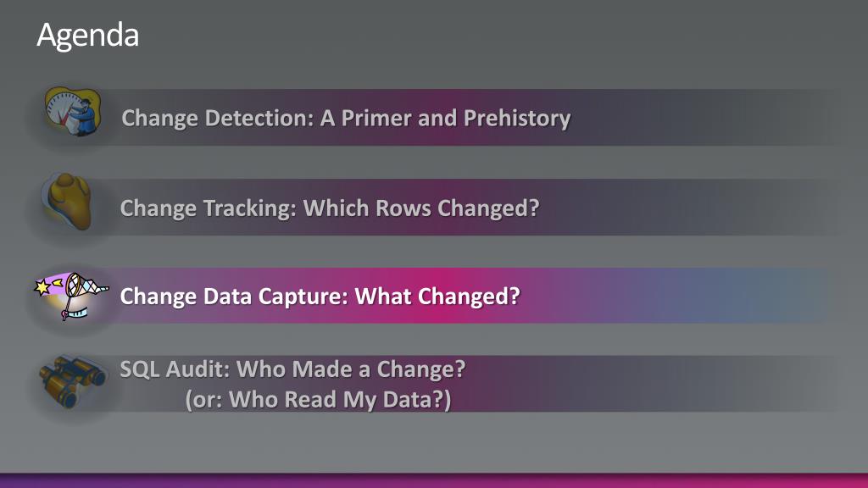Click the purple-pink gradient stripe at the slide bottom
Screen dimensions: 868x488
434,480
